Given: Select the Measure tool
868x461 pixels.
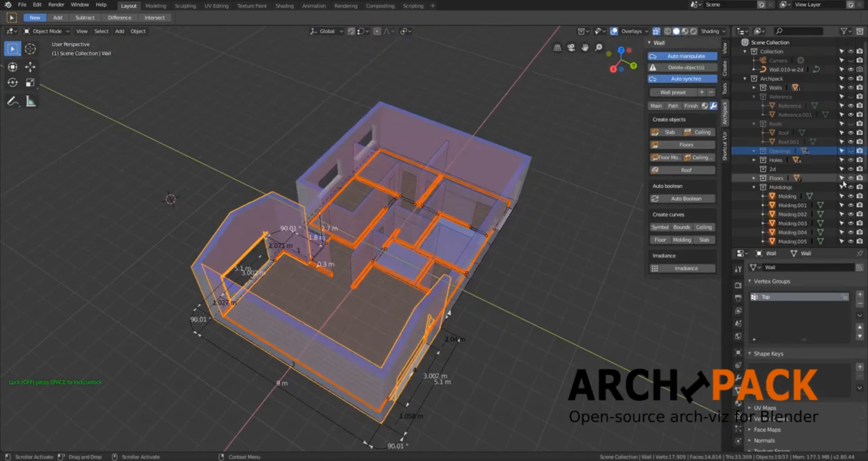Looking at the screenshot, I should pyautogui.click(x=30, y=101).
